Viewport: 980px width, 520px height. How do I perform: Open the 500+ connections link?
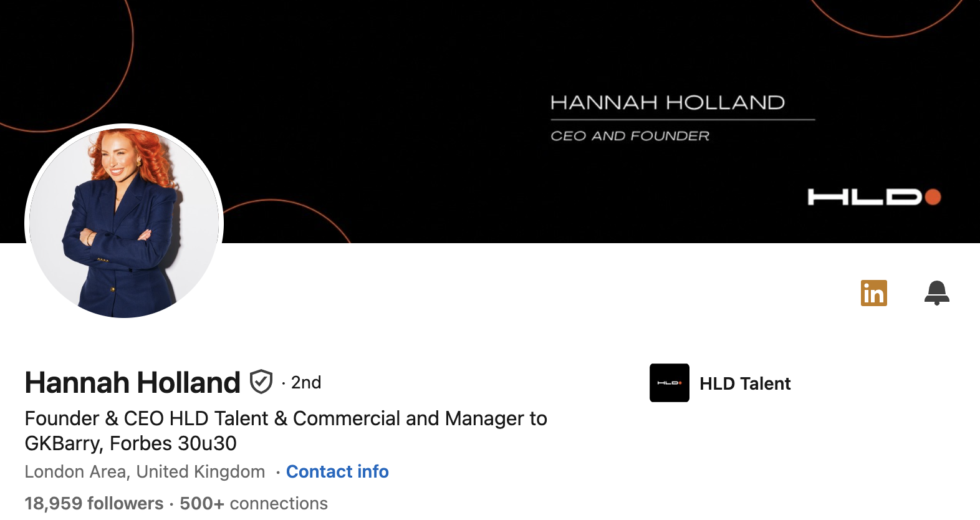[254, 503]
